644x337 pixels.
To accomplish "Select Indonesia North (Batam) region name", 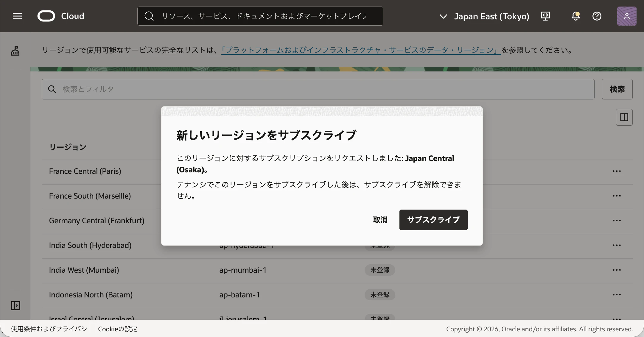I will [x=91, y=295].
